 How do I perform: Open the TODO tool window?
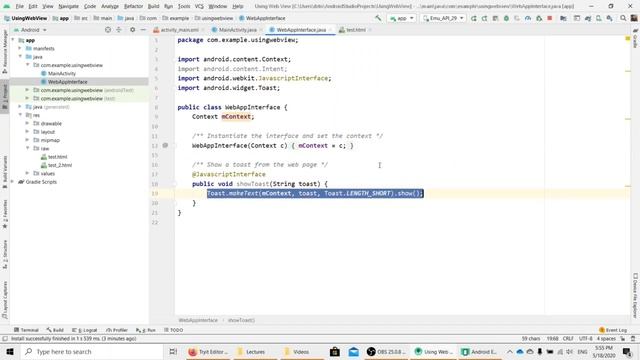point(173,330)
